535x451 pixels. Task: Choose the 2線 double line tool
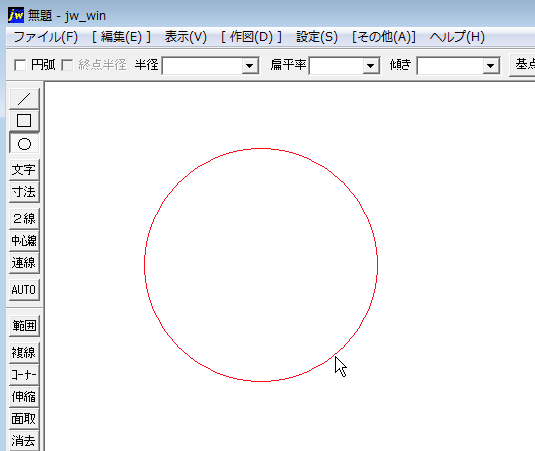pyautogui.click(x=24, y=218)
